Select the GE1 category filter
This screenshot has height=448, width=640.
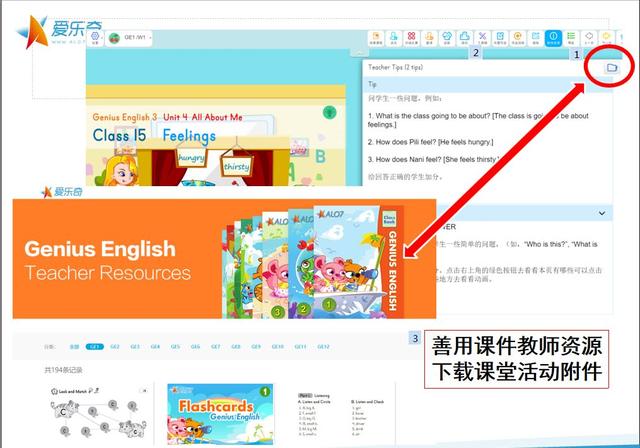(94, 346)
